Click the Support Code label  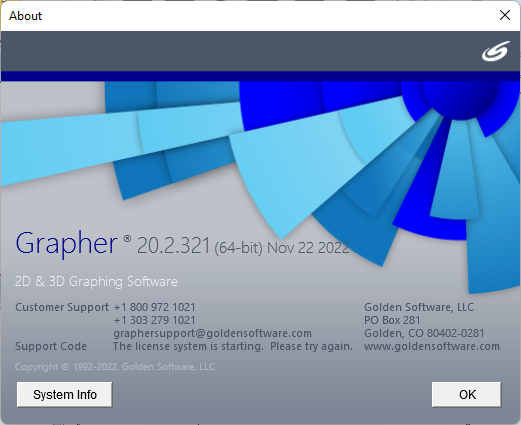tap(51, 346)
